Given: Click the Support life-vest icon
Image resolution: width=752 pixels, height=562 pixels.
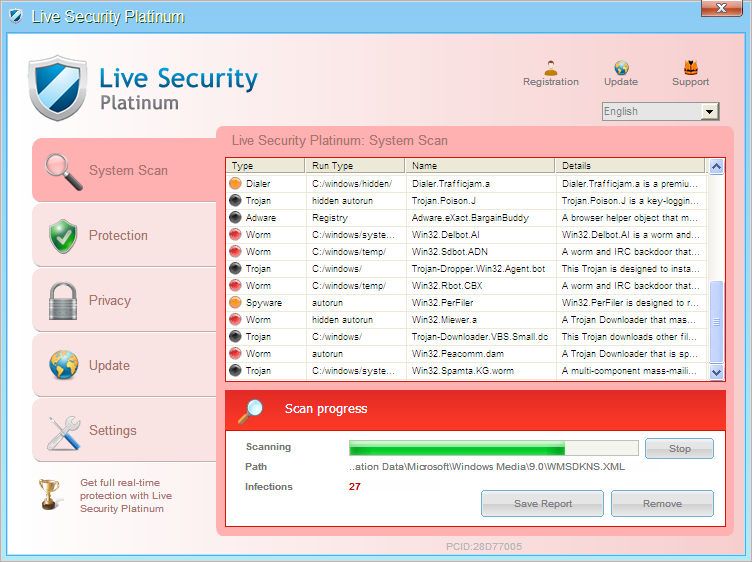Looking at the screenshot, I should 691,68.
